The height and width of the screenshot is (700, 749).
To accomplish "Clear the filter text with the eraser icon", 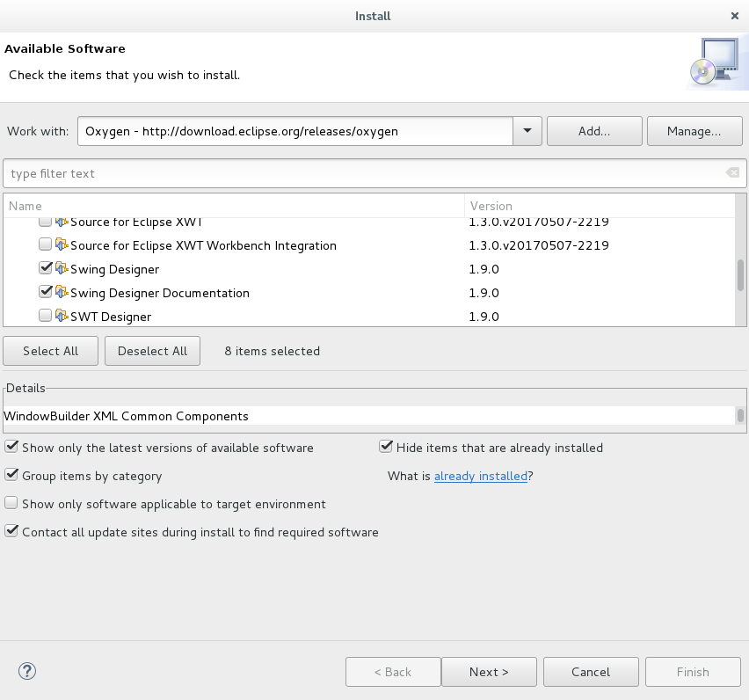I will pos(732,172).
